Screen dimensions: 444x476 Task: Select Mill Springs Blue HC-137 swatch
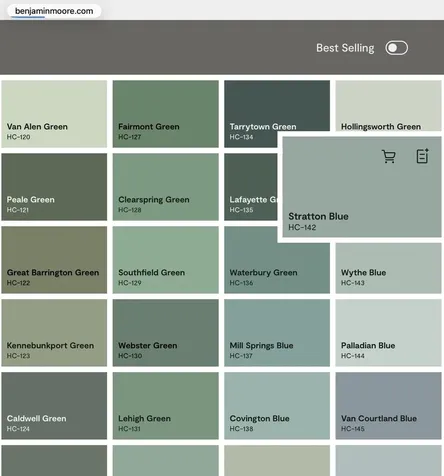click(x=277, y=333)
